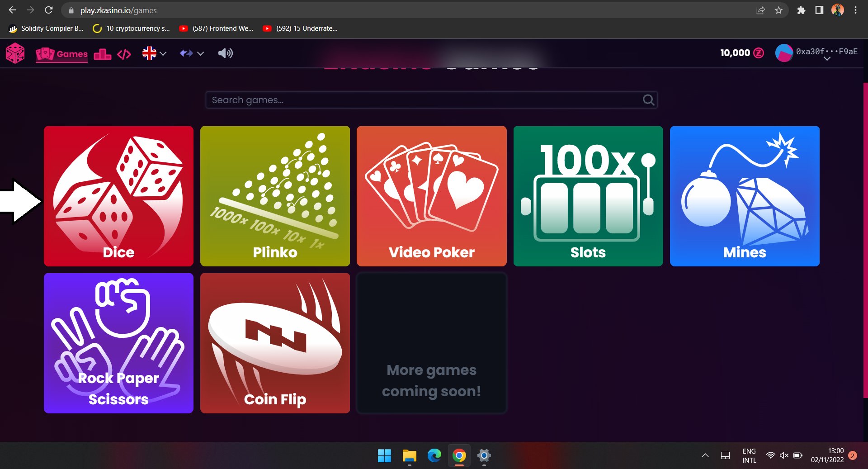Select the Games navigation tab

pyautogui.click(x=62, y=54)
